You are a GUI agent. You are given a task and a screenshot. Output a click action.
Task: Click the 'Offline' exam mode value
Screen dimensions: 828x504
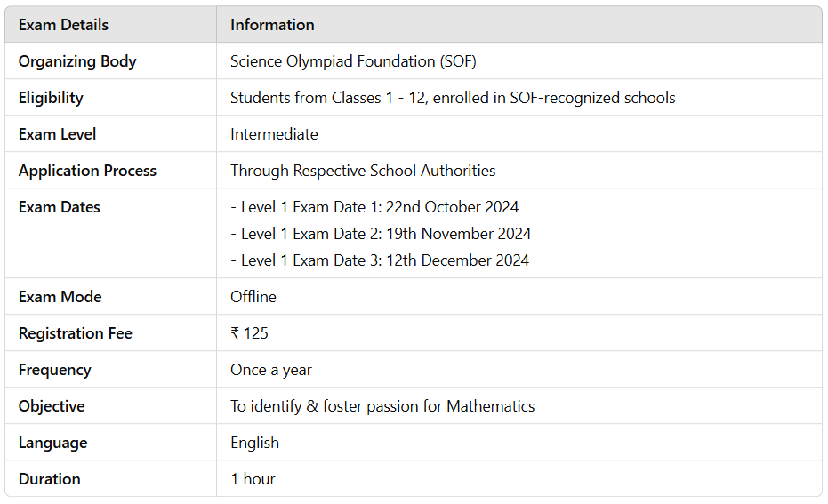(x=253, y=297)
